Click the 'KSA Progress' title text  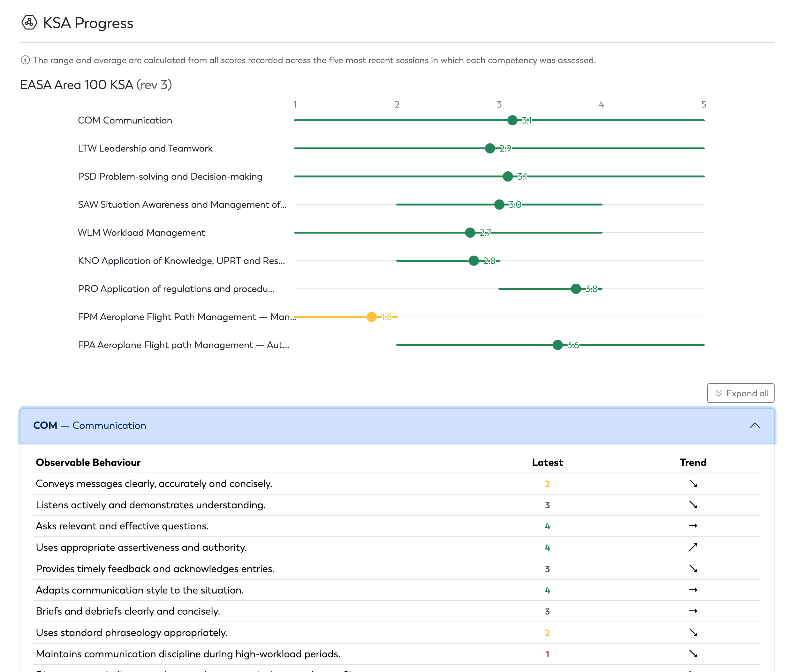tap(88, 23)
